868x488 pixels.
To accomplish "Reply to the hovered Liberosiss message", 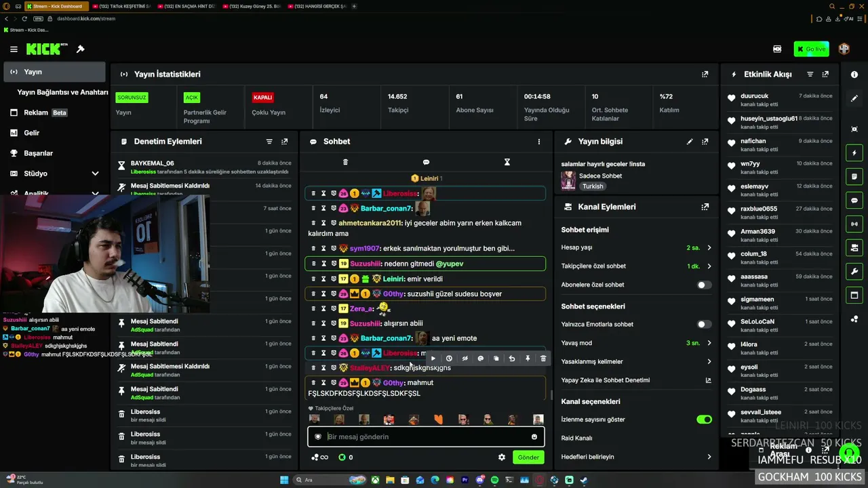I will [512, 359].
